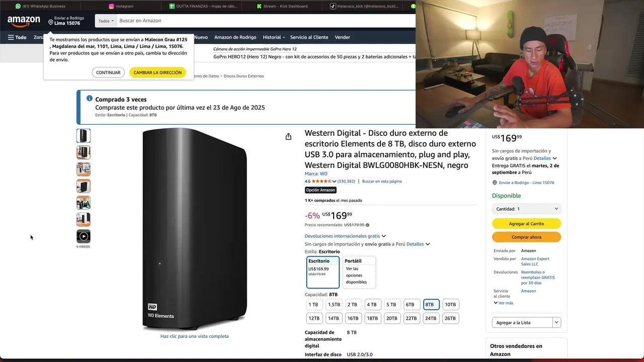The image size is (644, 362).
Task: Switch to OUTTA FINANZAS spreadsheet tab
Action: [x=203, y=6]
